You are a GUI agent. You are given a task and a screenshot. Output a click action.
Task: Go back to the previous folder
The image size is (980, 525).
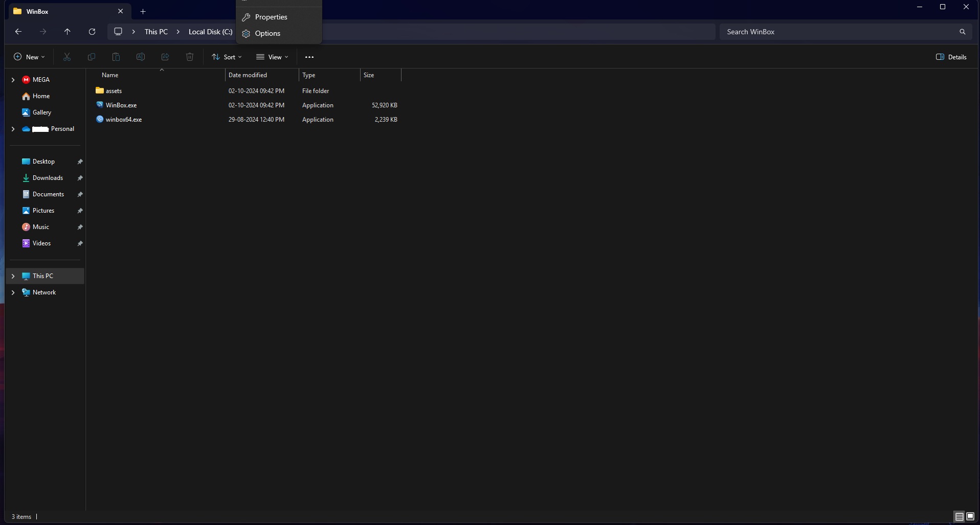click(18, 32)
